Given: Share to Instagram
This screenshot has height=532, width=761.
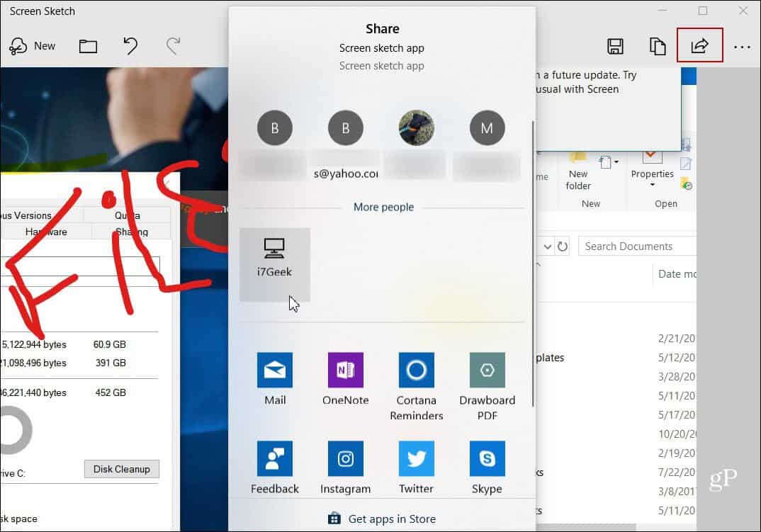Looking at the screenshot, I should (x=346, y=468).
